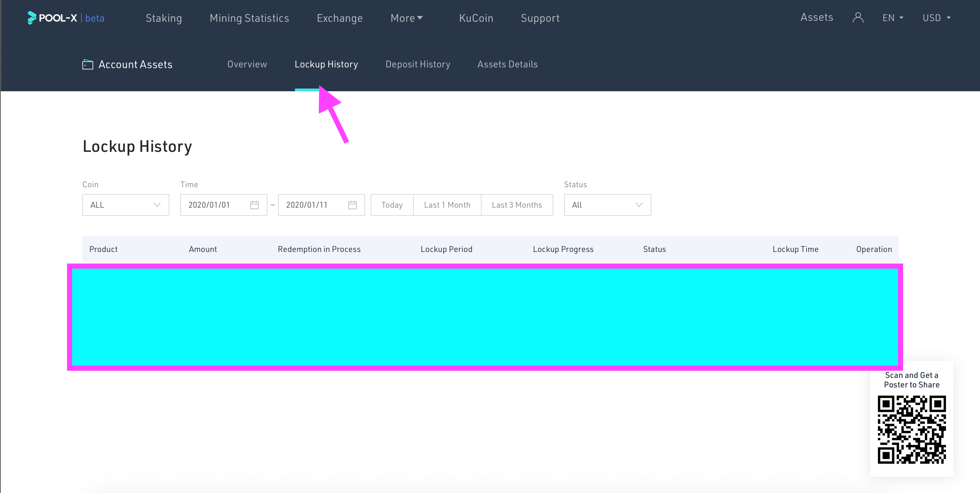Filter by Last 3 Months
Image resolution: width=980 pixels, height=493 pixels.
pos(517,205)
